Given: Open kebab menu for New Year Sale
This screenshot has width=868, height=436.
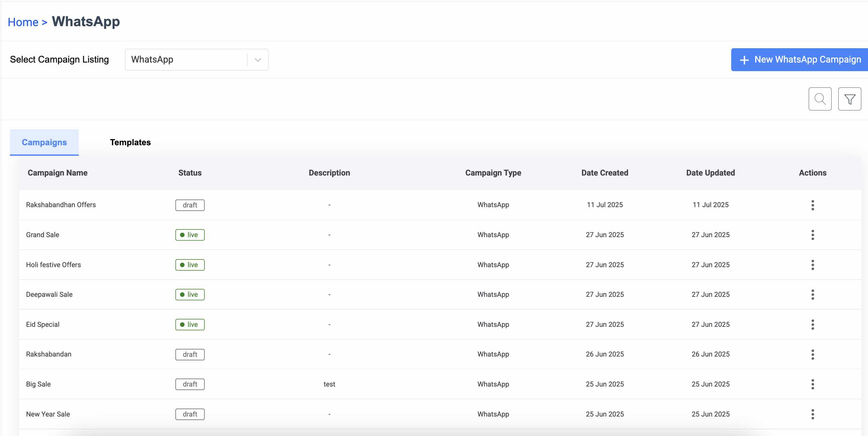Looking at the screenshot, I should pos(813,414).
